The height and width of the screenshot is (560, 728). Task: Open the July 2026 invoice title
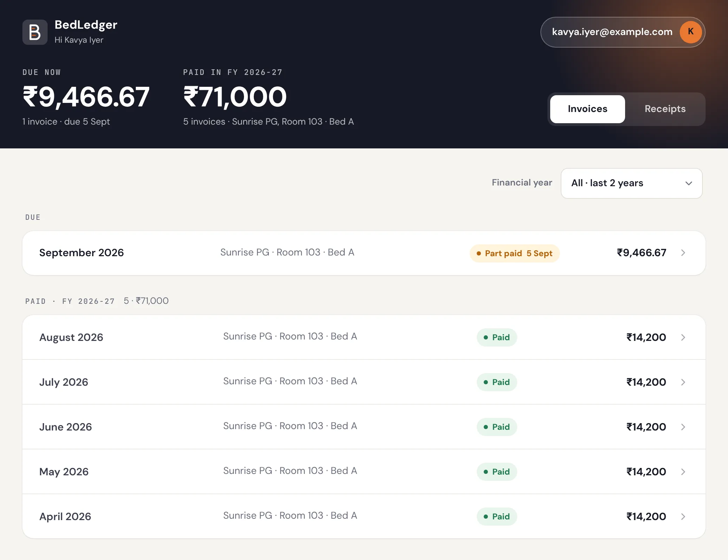[x=64, y=382]
